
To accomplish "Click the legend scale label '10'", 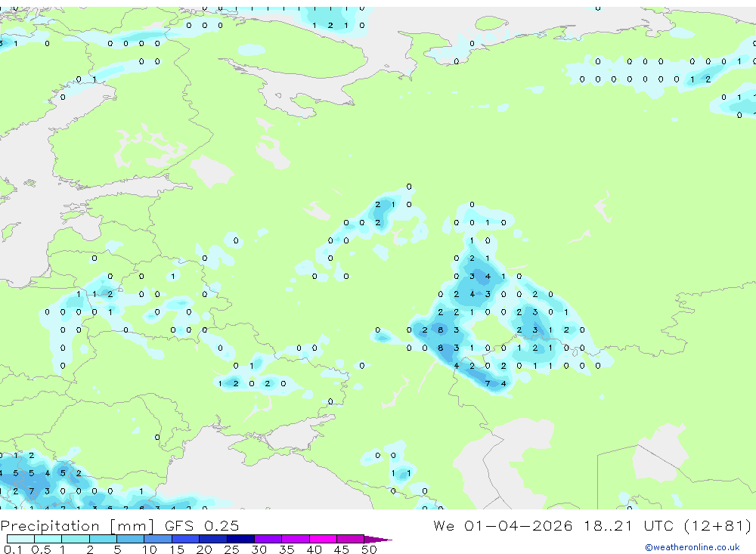I will pyautogui.click(x=149, y=549).
